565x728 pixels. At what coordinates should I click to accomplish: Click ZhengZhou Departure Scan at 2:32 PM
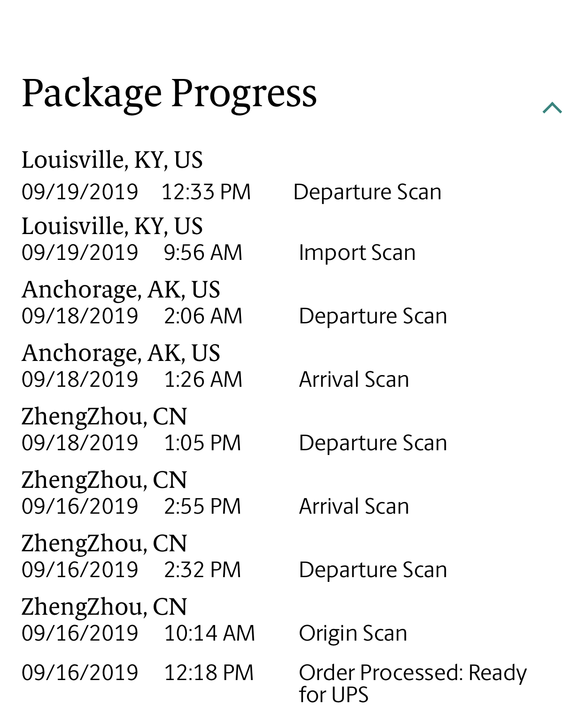tap(373, 570)
